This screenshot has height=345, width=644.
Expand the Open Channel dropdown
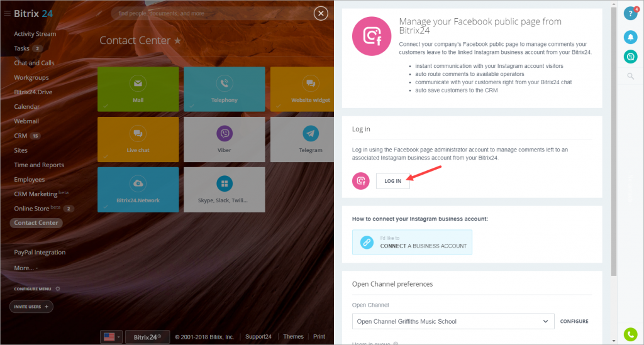pos(453,321)
